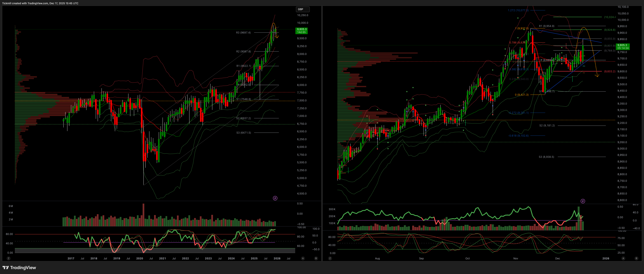The height and width of the screenshot is (274, 644).
Task: Toggle auto-scale A on left chart
Action: [x=303, y=258]
